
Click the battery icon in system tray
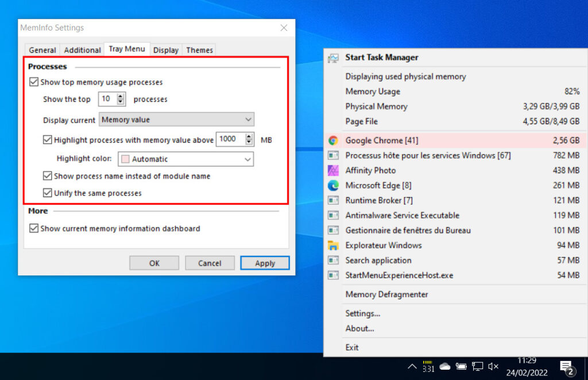click(461, 366)
